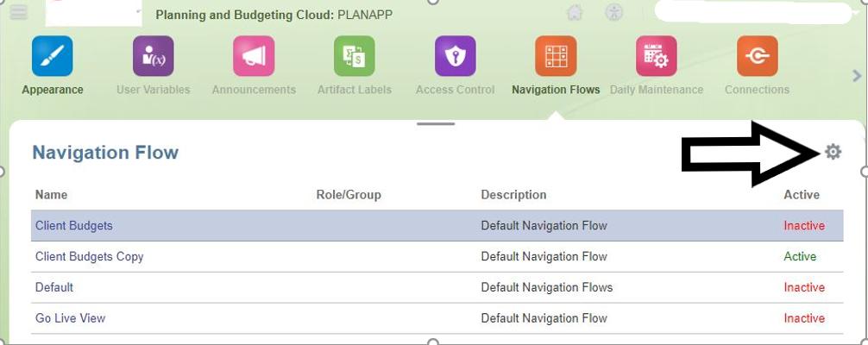Click the Role/Group column header
868x345 pixels.
click(349, 195)
